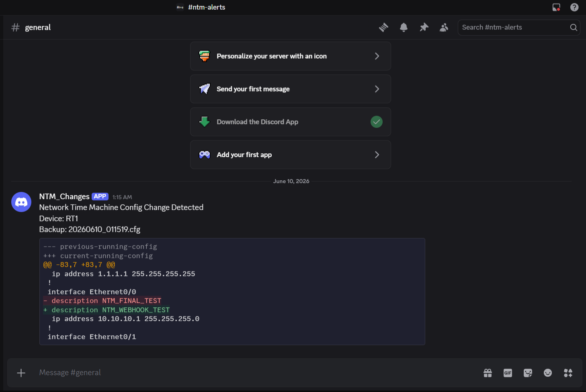
Task: Click '--- previous-running-config' line
Action: point(100,247)
